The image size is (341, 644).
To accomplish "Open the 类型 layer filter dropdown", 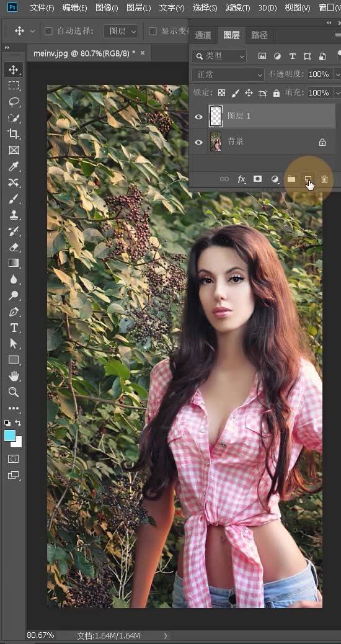I will pos(219,56).
